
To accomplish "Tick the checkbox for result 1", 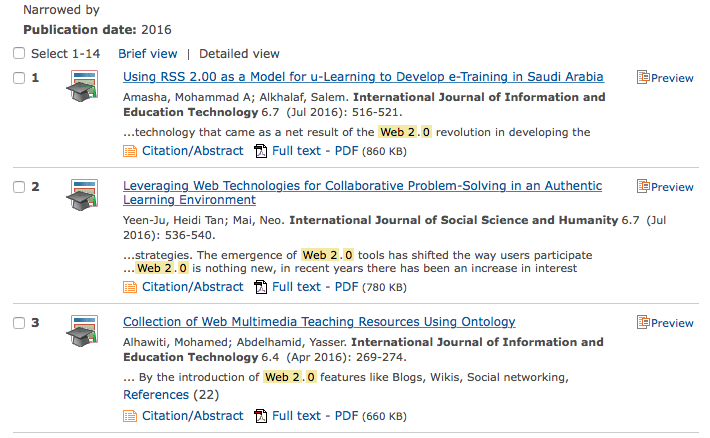I will pos(19,78).
